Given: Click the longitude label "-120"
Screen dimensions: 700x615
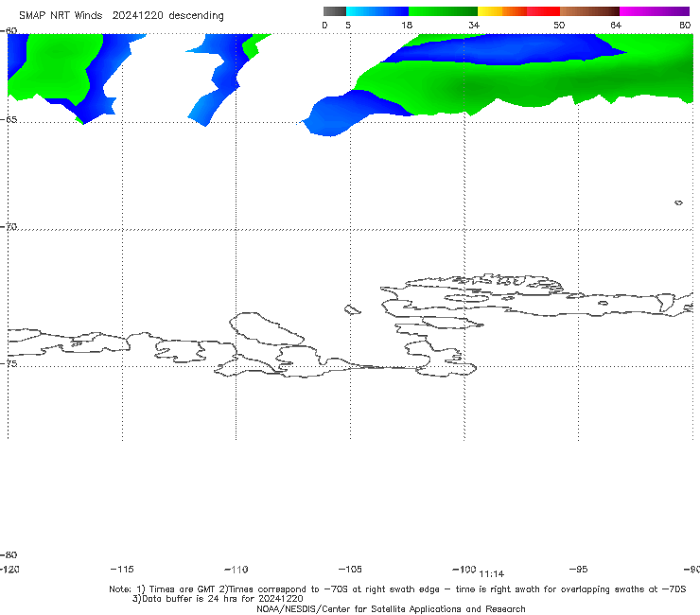Looking at the screenshot, I should tap(9, 570).
